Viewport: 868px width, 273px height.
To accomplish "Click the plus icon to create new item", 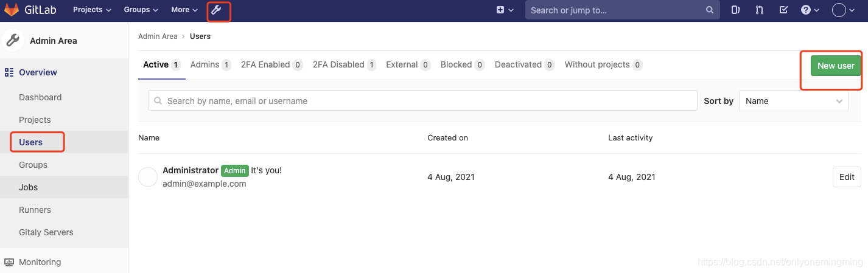I will point(500,10).
